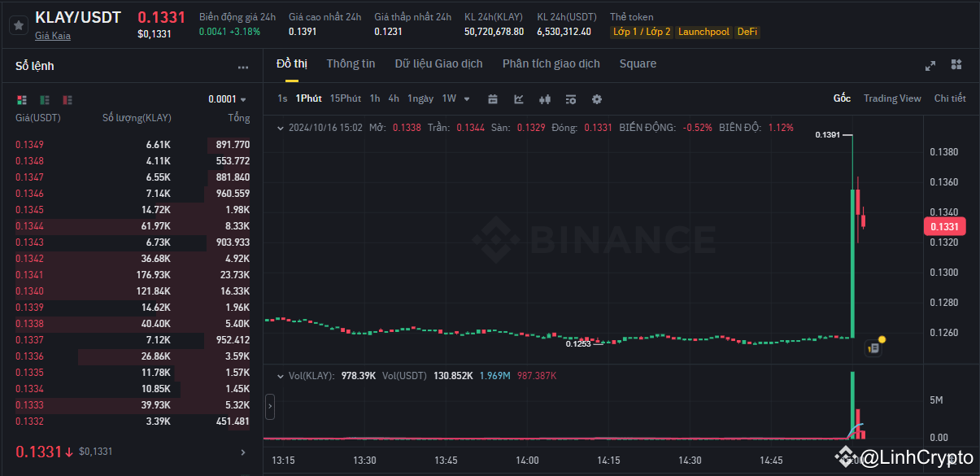This screenshot has width=980, height=476.
Task: Switch chart to Trading View mode
Action: [x=892, y=98]
